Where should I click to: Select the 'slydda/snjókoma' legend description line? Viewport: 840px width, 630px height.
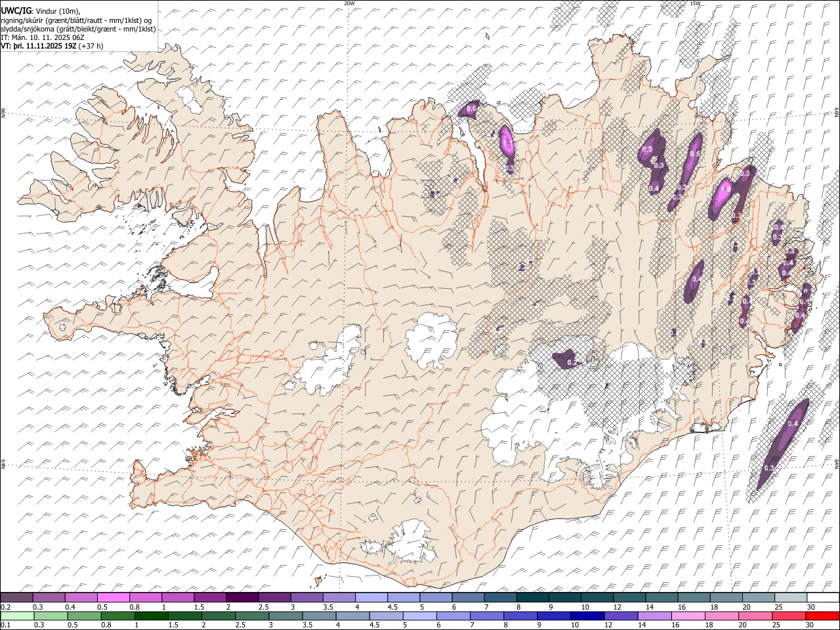point(78,29)
